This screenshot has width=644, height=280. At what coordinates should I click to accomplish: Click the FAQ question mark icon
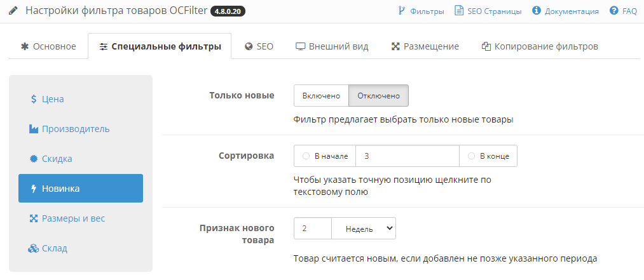pos(613,11)
